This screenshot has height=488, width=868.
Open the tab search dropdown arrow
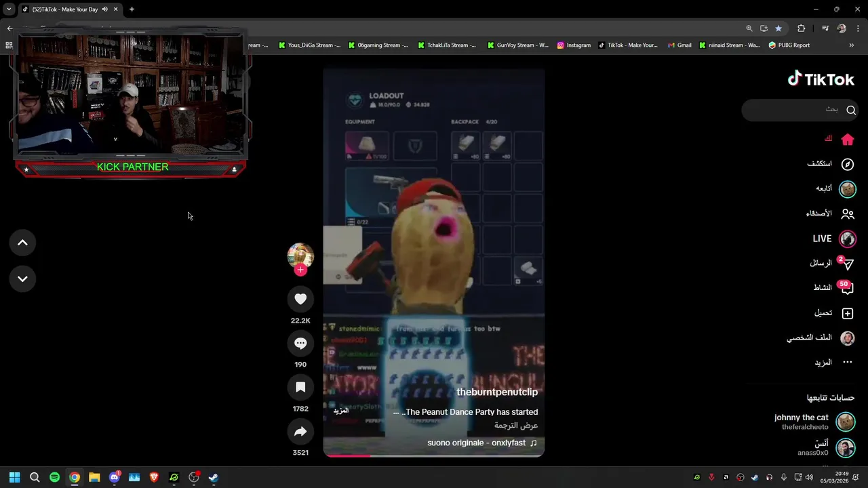coord(9,9)
